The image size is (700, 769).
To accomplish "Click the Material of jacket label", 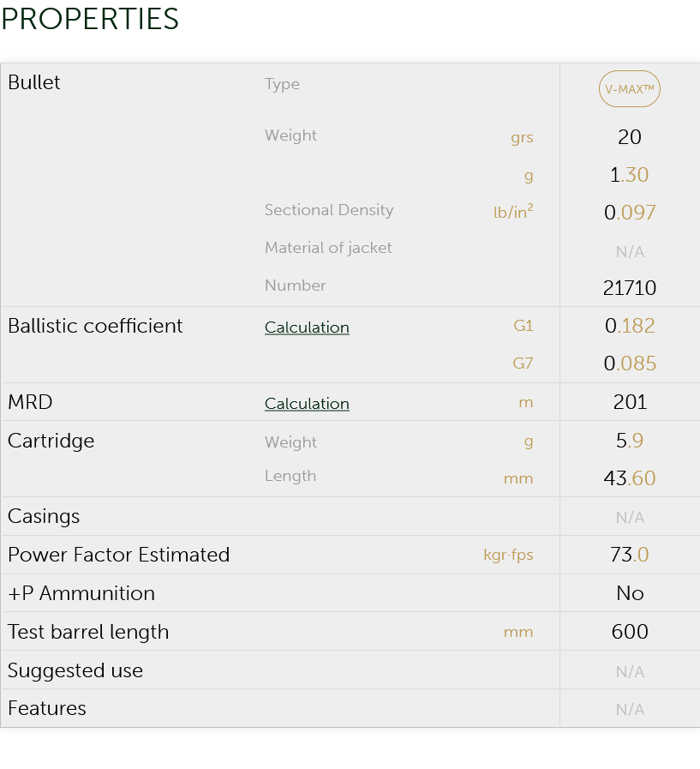I will coord(328,248).
